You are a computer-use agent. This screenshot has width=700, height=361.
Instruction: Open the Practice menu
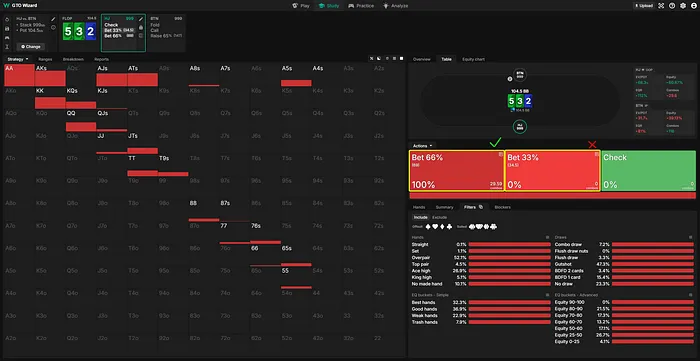(x=361, y=6)
